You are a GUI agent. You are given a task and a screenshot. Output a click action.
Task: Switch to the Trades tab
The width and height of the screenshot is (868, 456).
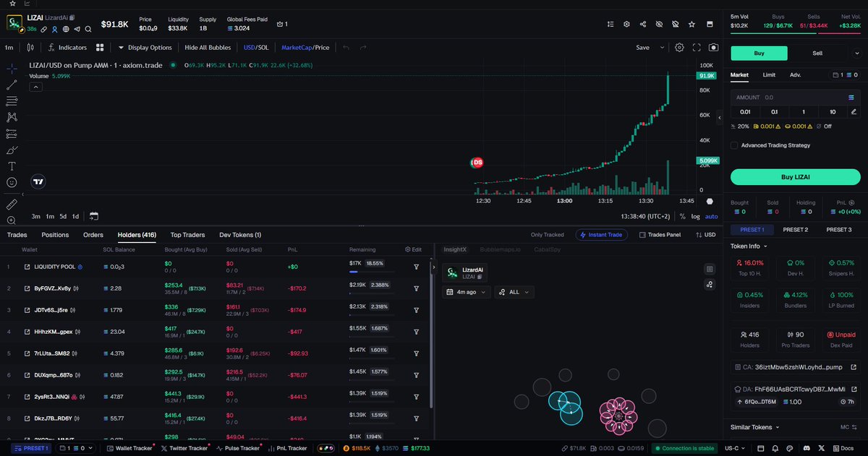pos(17,235)
